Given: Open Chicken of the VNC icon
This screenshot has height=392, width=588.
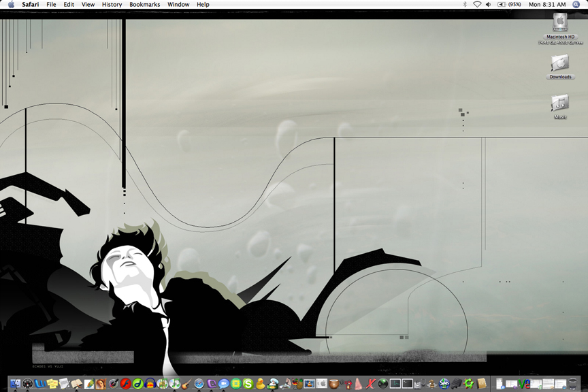Looking at the screenshot, I should (x=523, y=384).
